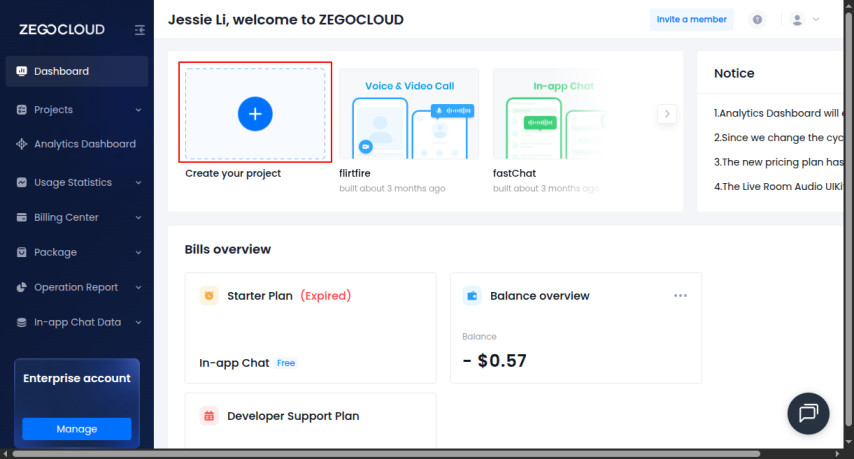Click the Notice panel heading

tap(734, 74)
